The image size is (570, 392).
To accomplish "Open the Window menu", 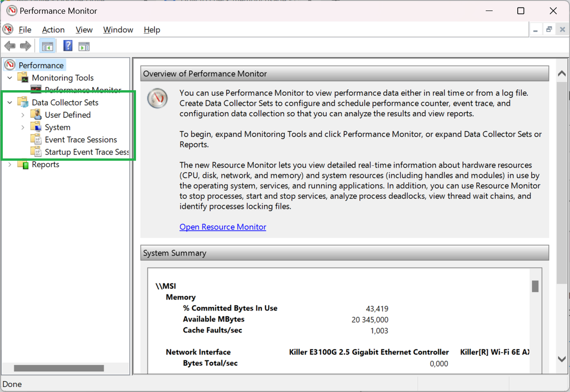I will tap(118, 29).
